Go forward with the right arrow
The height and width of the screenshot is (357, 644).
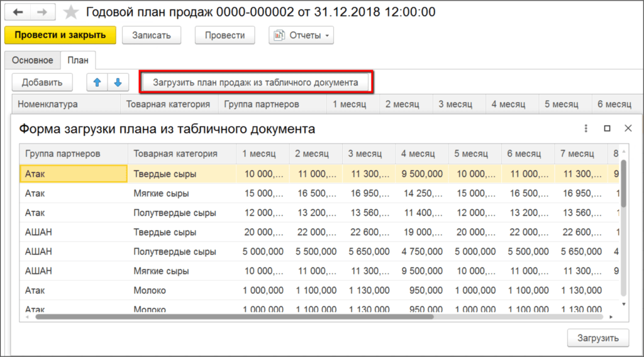tap(42, 13)
